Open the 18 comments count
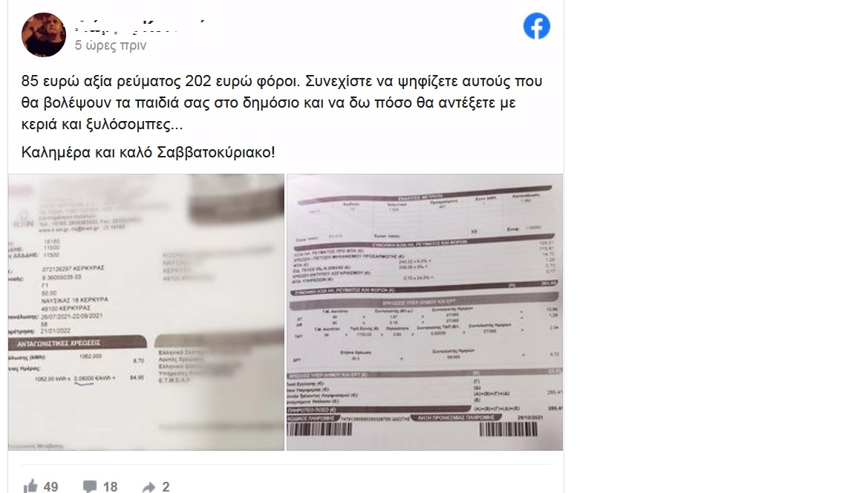The image size is (868, 493). tap(110, 487)
